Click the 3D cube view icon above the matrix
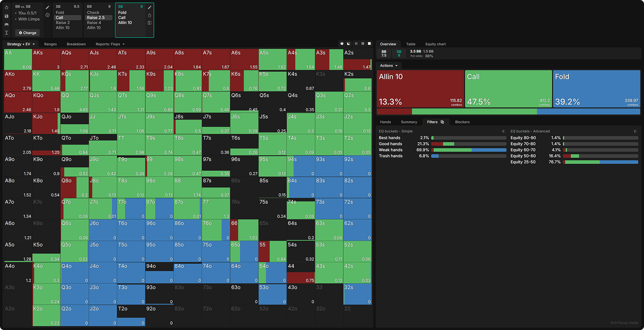The image size is (644, 330). (x=342, y=44)
